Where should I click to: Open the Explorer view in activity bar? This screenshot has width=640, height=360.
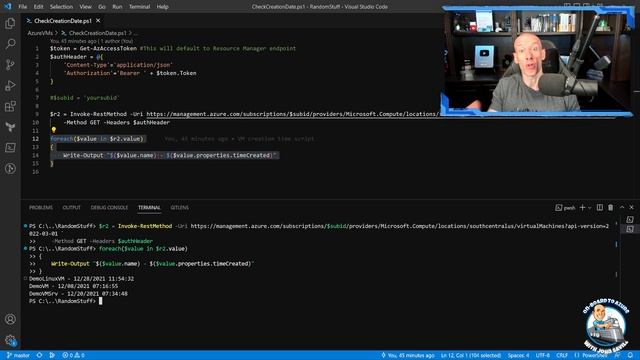coord(10,23)
